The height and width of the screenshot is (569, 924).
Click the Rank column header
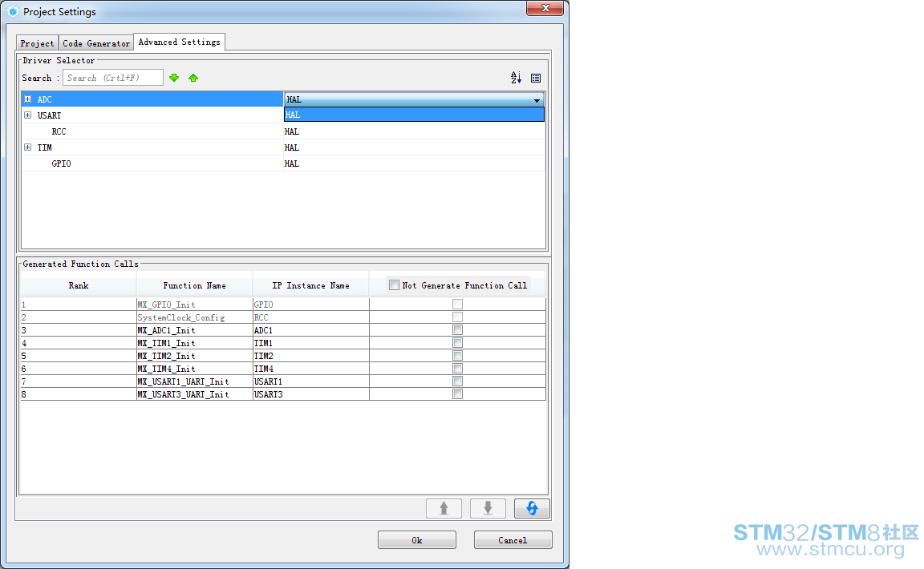tap(79, 285)
